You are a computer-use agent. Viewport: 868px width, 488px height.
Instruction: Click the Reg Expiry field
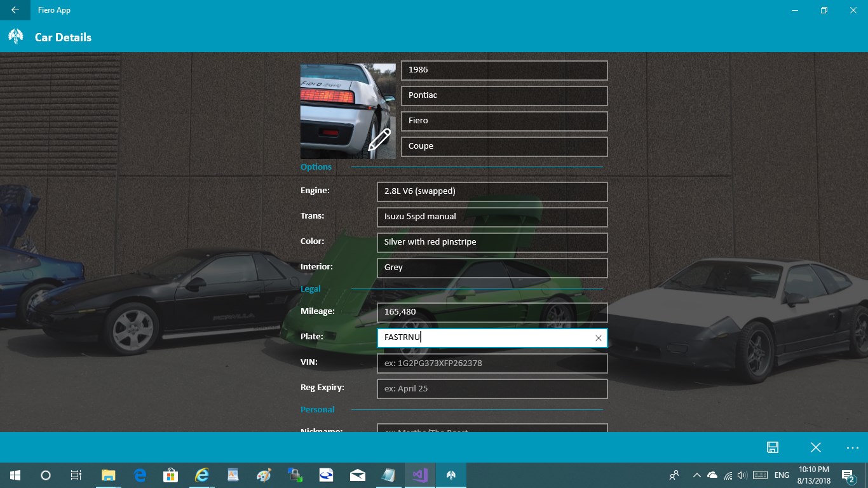(x=492, y=389)
